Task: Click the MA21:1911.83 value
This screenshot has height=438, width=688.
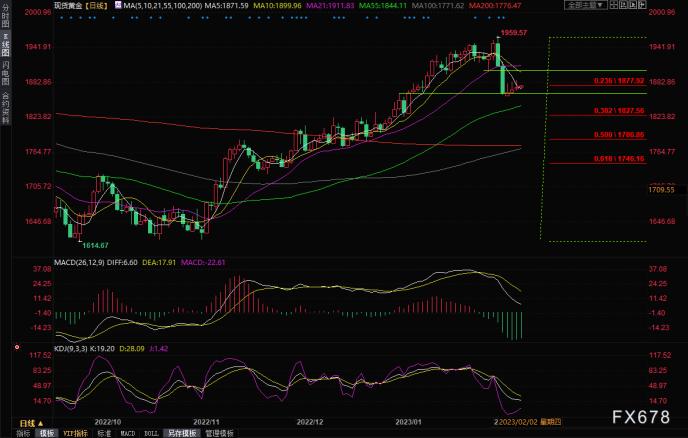Action: pyautogui.click(x=330, y=6)
